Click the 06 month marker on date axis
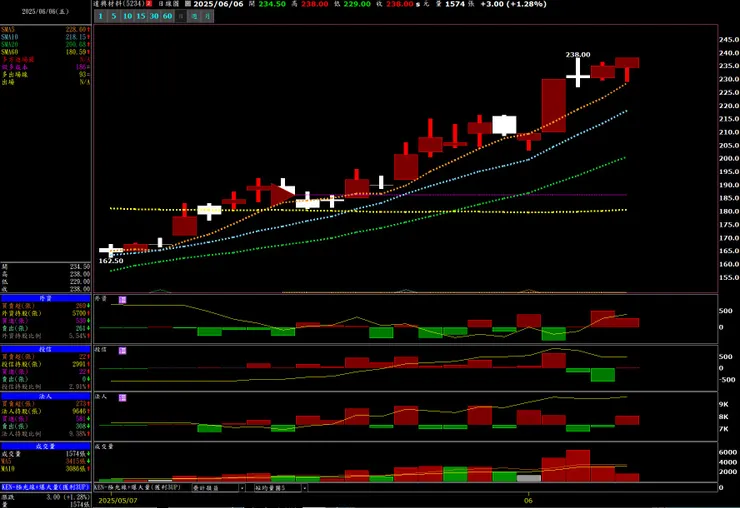 tap(528, 500)
